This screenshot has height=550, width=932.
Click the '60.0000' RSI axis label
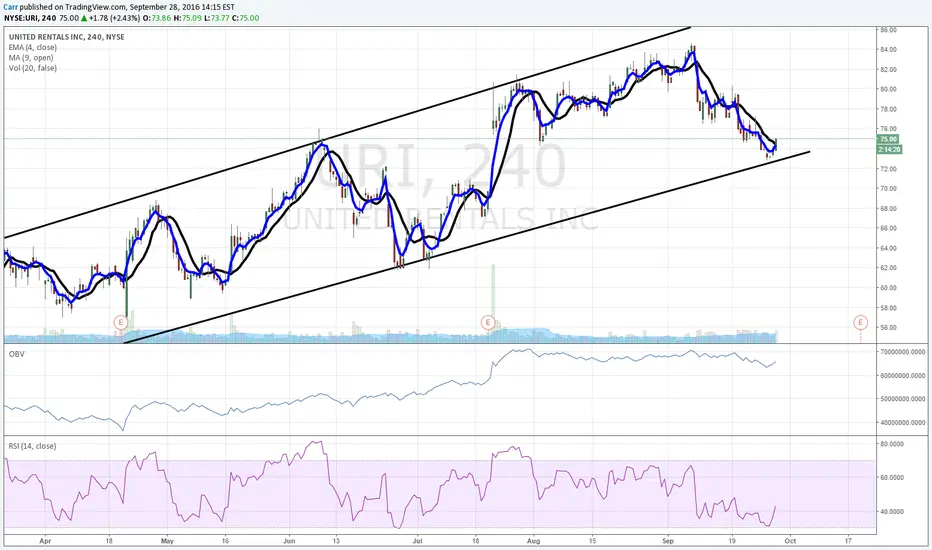click(x=892, y=477)
